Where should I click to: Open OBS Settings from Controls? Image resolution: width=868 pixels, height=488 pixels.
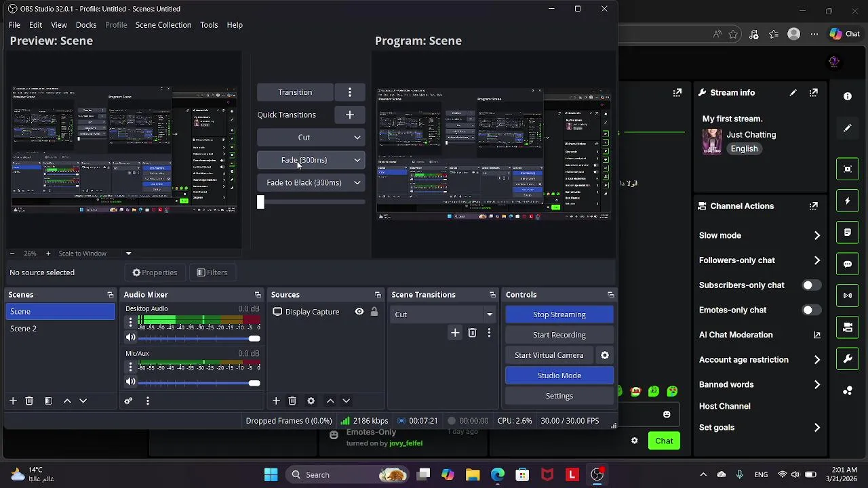559,396
